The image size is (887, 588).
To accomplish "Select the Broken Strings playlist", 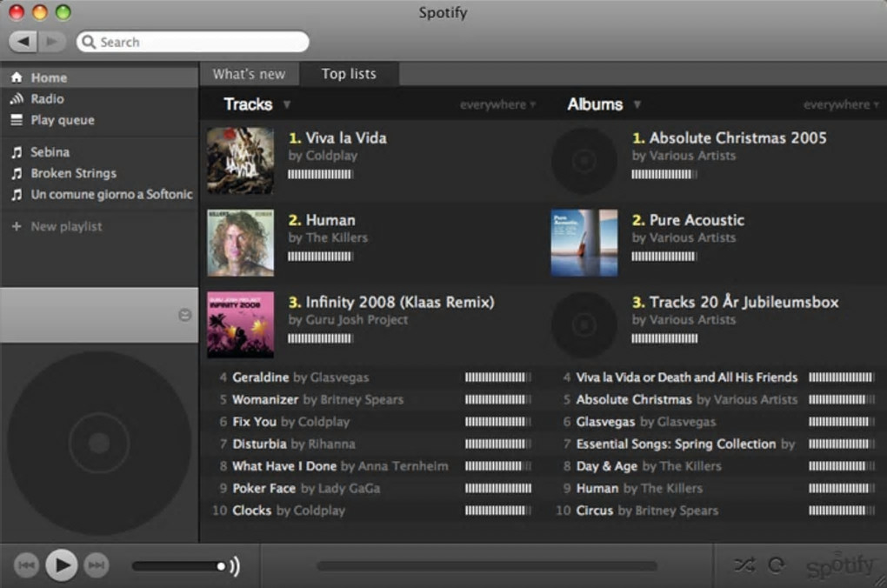I will (x=99, y=173).
